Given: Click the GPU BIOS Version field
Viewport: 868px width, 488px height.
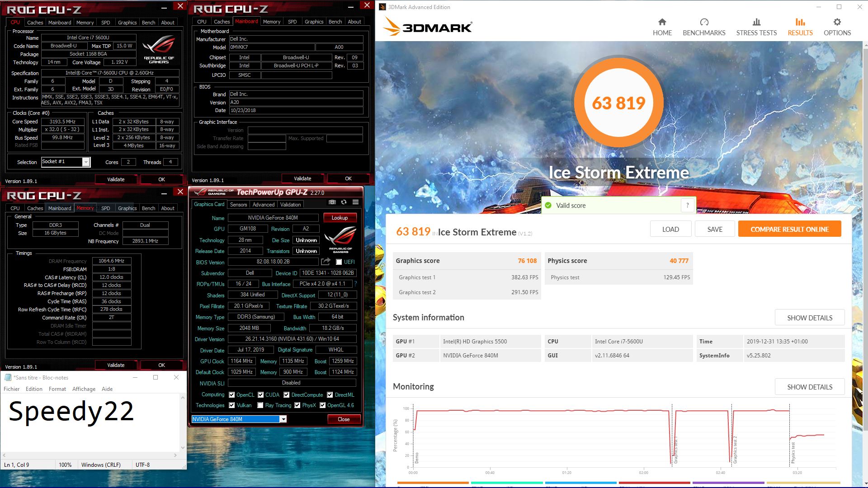Looking at the screenshot, I should pos(273,262).
